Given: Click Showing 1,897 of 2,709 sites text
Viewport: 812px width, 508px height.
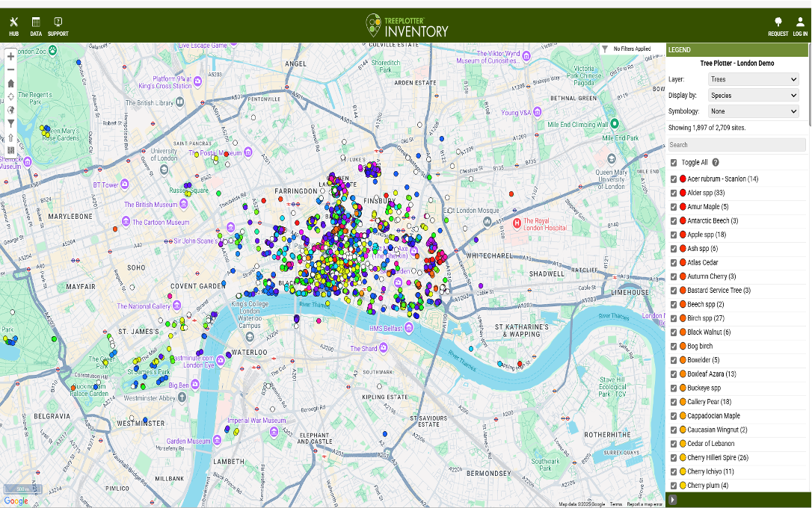Looking at the screenshot, I should 707,128.
